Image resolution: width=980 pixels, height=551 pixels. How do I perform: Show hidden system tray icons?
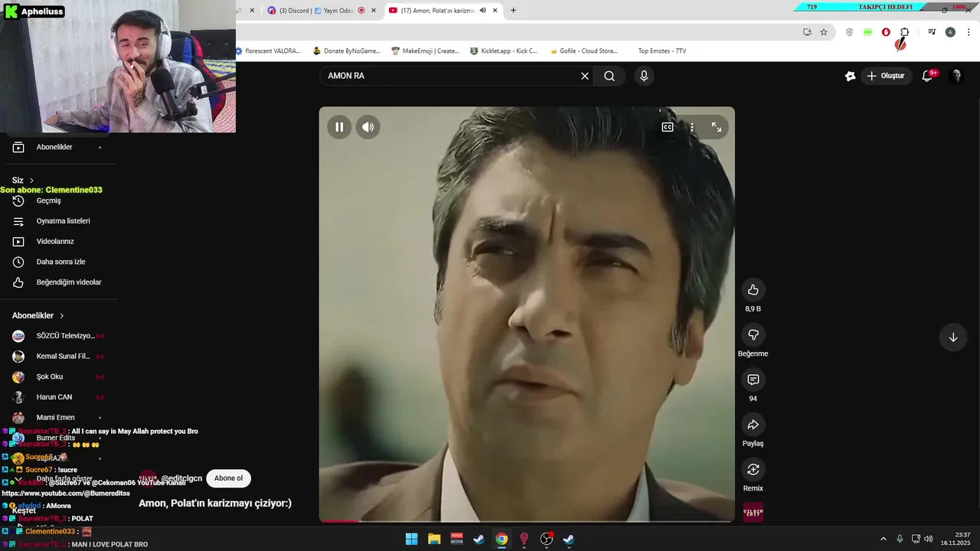click(884, 539)
